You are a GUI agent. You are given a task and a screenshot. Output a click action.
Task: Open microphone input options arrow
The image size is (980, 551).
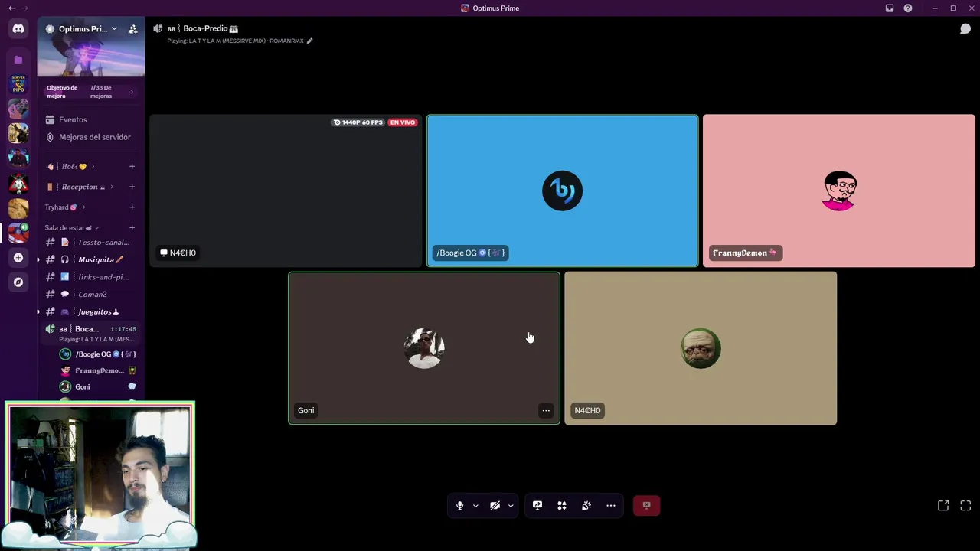[x=475, y=506]
